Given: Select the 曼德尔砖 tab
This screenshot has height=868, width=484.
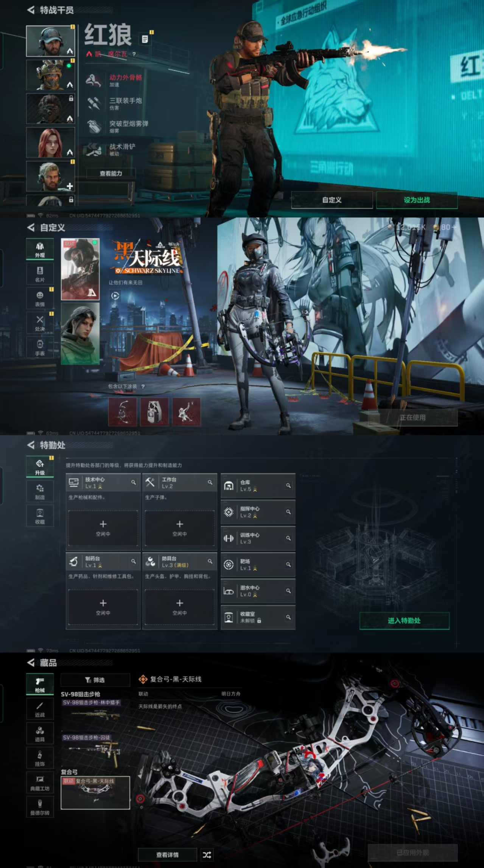Looking at the screenshot, I should (40, 807).
